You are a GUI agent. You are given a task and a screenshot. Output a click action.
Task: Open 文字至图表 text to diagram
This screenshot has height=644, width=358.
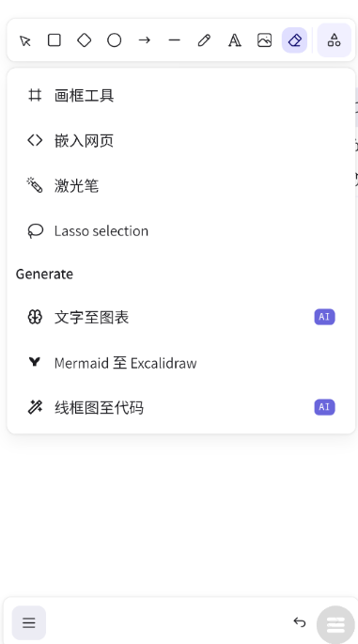pos(181,317)
